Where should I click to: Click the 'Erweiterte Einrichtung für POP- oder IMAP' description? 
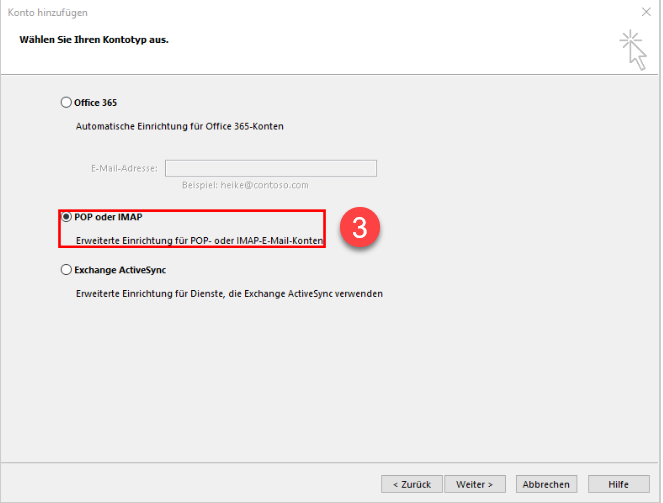[200, 241]
